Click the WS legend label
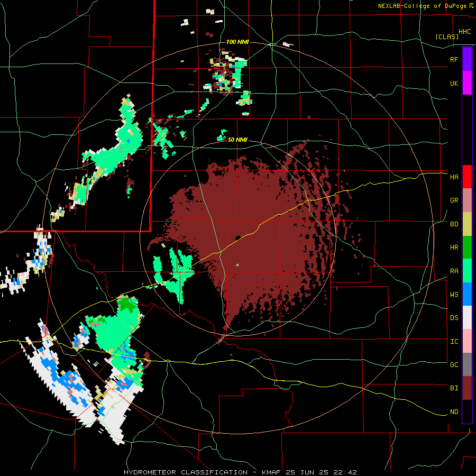Viewport: 476px width, 476px height. pyautogui.click(x=454, y=295)
